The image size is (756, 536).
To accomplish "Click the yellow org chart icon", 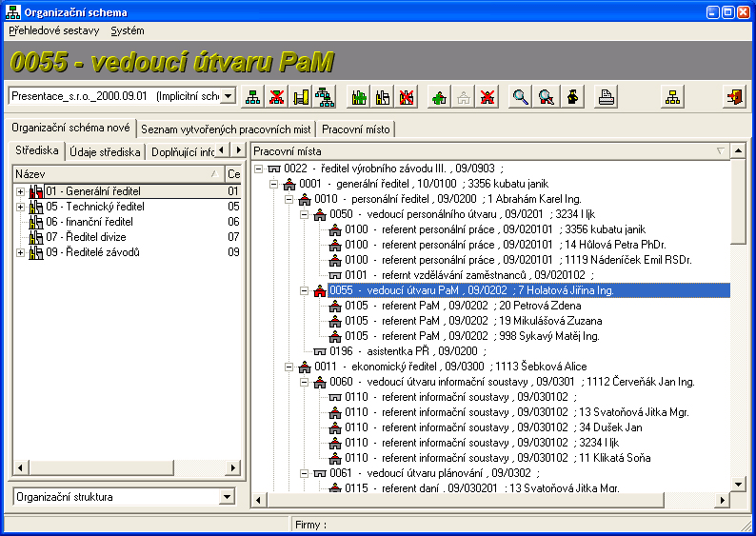I will click(672, 97).
